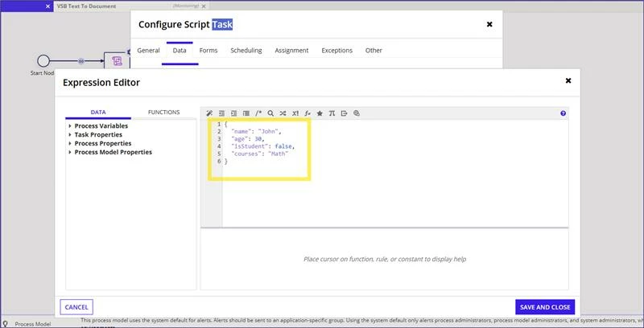The height and width of the screenshot is (328, 644).
Task: Click the Configure Script Task title
Action: [x=185, y=24]
